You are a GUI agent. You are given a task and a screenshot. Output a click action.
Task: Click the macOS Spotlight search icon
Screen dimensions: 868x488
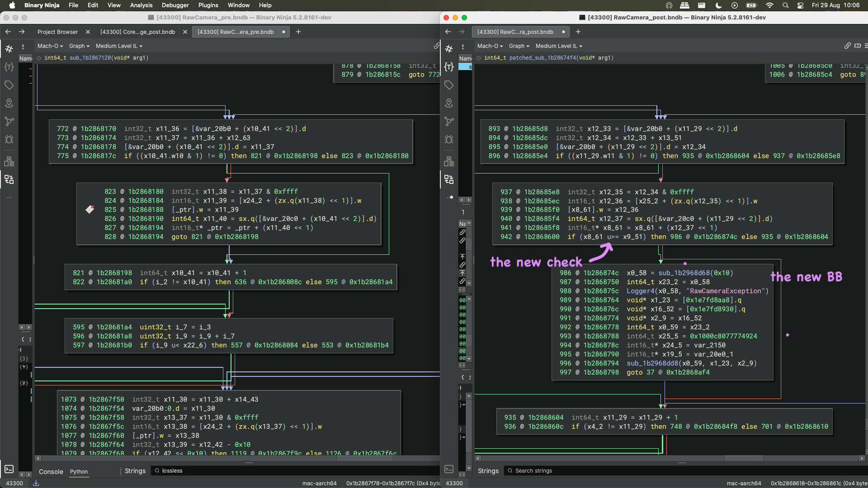click(786, 5)
